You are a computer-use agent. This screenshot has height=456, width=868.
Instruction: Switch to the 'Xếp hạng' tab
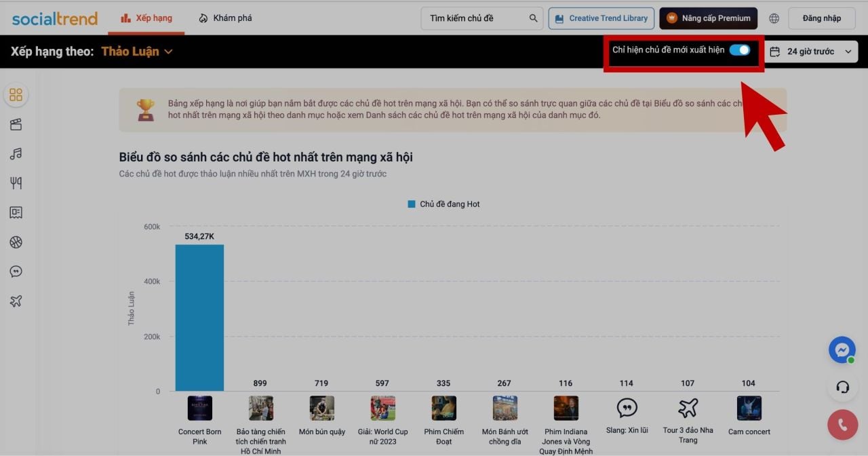tap(146, 18)
